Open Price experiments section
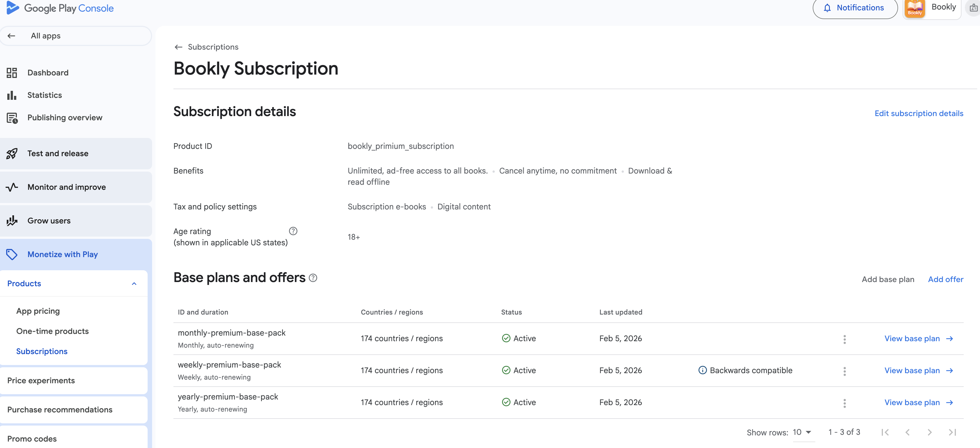This screenshot has height=448, width=980. [74, 381]
